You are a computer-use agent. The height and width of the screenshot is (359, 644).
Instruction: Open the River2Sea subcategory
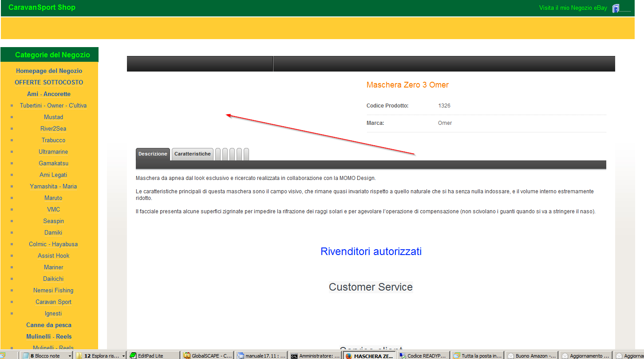53,128
